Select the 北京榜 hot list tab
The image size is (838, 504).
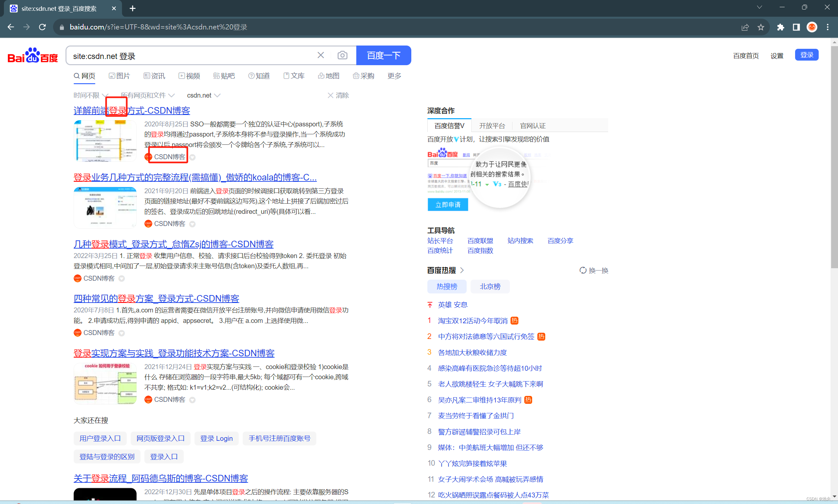click(490, 286)
